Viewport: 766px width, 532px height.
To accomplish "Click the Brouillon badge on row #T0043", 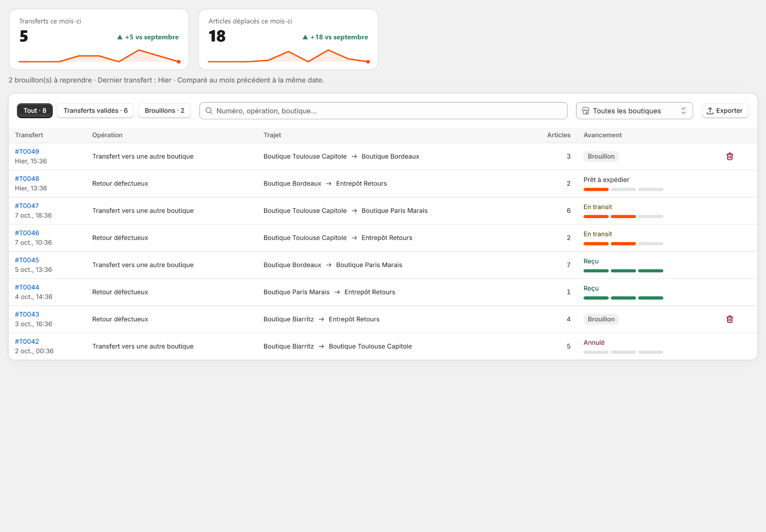I will (601, 319).
